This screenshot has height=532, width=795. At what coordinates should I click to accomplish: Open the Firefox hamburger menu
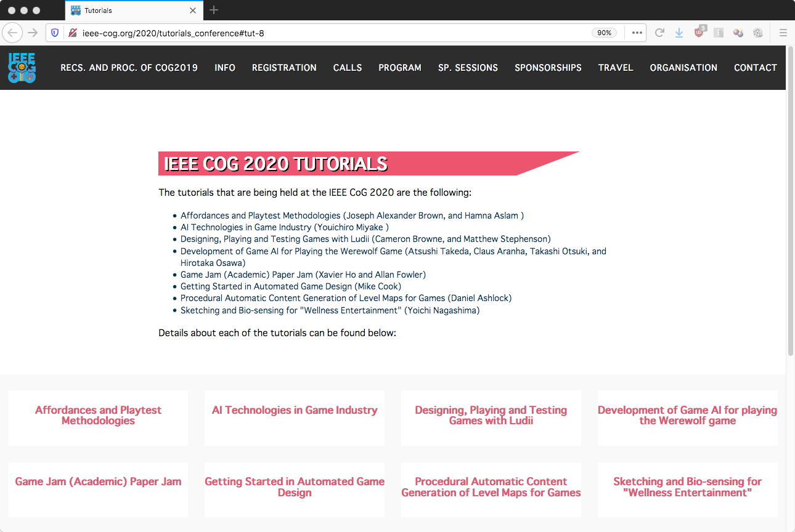pyautogui.click(x=783, y=33)
